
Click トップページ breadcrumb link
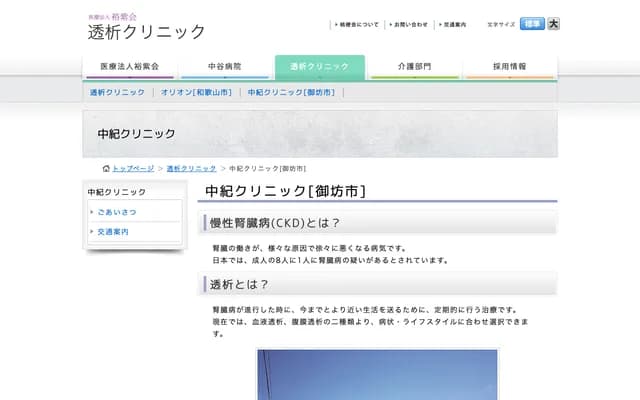click(133, 169)
